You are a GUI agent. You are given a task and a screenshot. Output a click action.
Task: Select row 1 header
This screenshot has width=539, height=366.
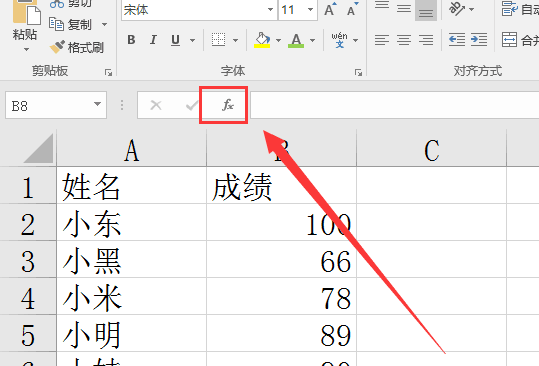coord(28,185)
